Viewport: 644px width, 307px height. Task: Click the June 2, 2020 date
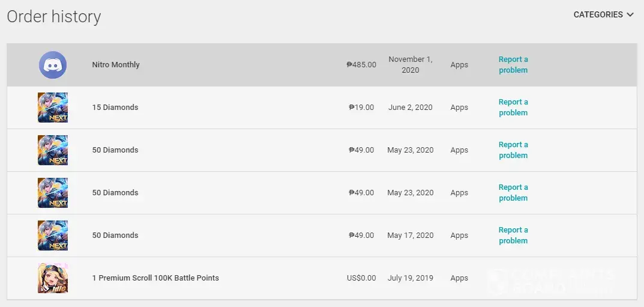[411, 108]
